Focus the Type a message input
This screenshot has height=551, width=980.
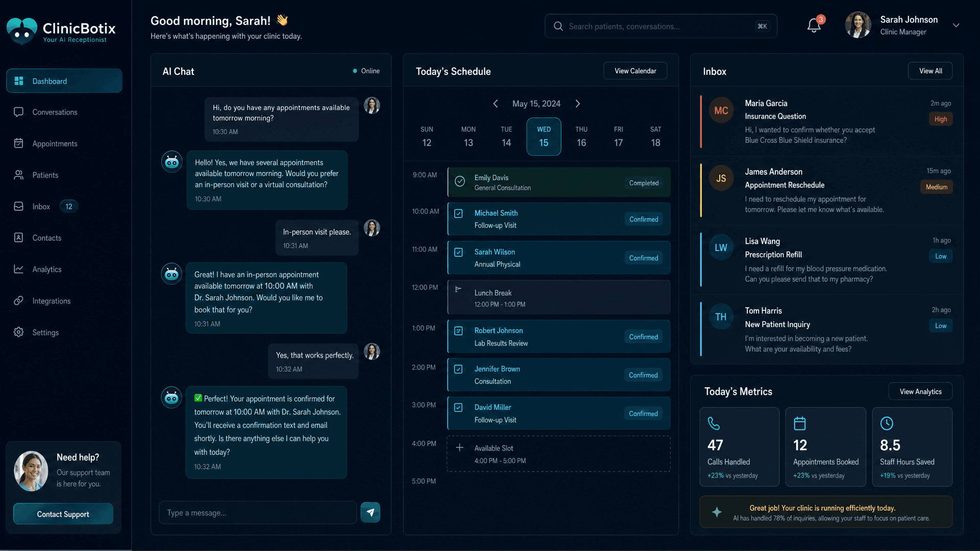(x=258, y=513)
